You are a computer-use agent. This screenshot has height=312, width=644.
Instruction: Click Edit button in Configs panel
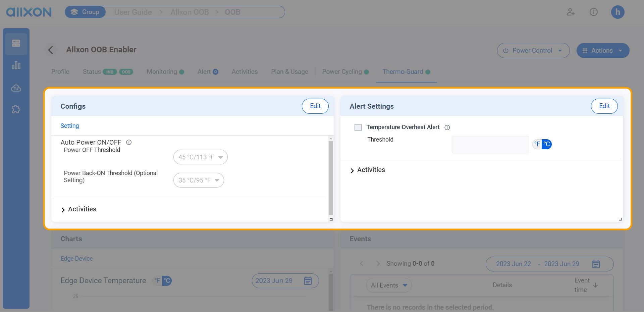point(315,106)
